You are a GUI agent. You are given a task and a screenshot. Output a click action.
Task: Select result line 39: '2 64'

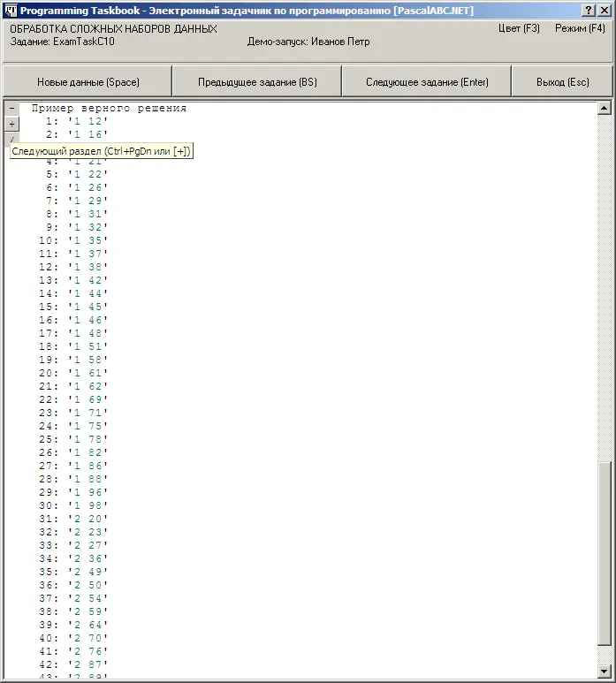[x=72, y=625]
